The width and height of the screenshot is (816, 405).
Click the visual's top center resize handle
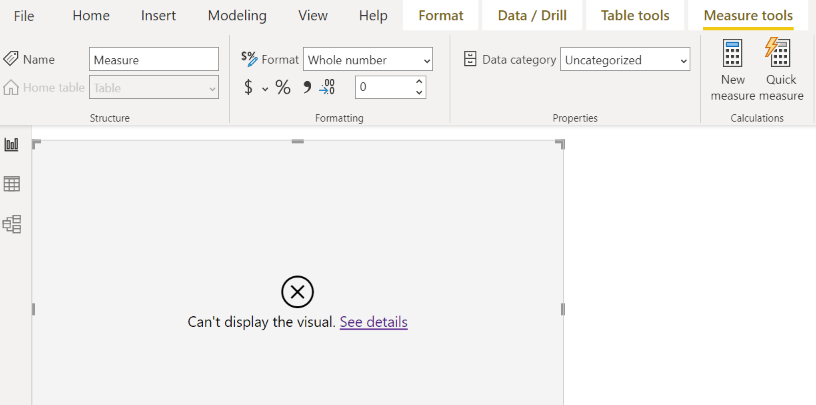297,141
